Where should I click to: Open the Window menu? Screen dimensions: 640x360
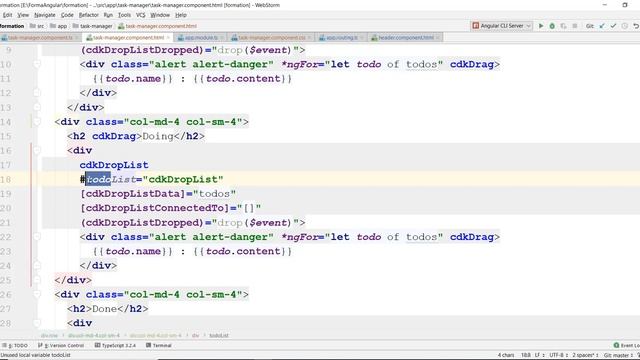[160, 15]
